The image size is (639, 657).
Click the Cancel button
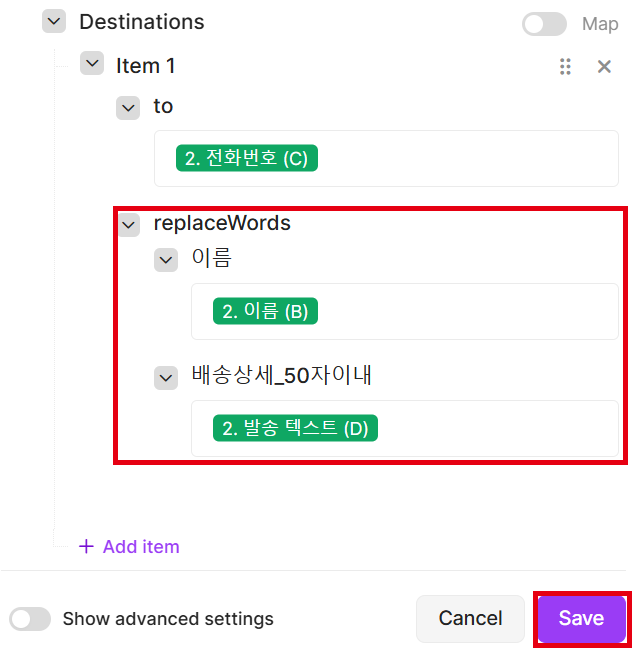pyautogui.click(x=470, y=618)
